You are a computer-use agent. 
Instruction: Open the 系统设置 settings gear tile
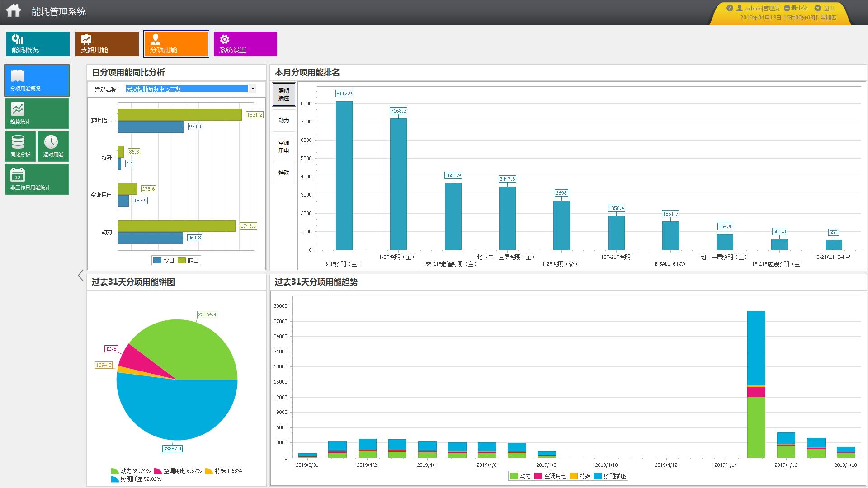coord(245,44)
